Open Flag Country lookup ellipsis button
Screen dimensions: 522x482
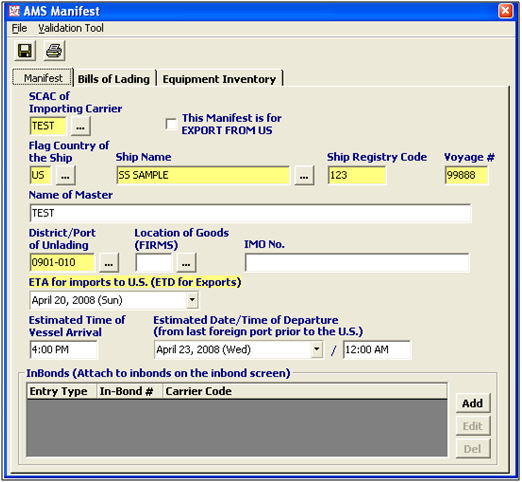pos(66,176)
